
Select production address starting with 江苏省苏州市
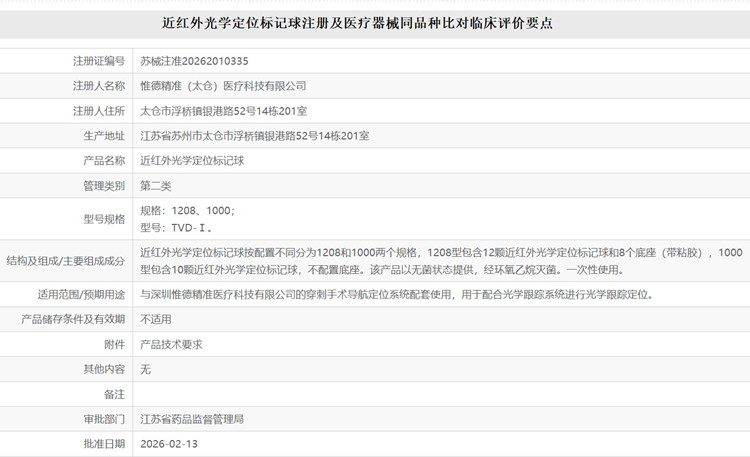click(254, 136)
